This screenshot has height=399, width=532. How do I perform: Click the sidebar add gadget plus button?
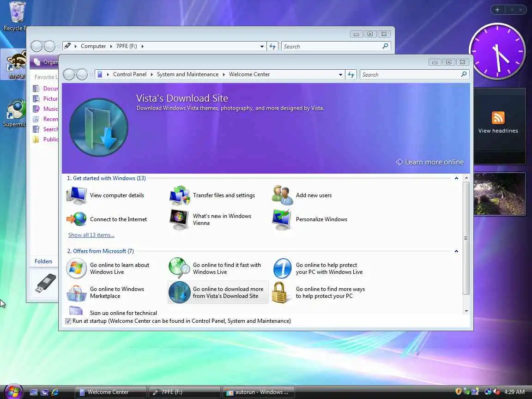(x=497, y=10)
